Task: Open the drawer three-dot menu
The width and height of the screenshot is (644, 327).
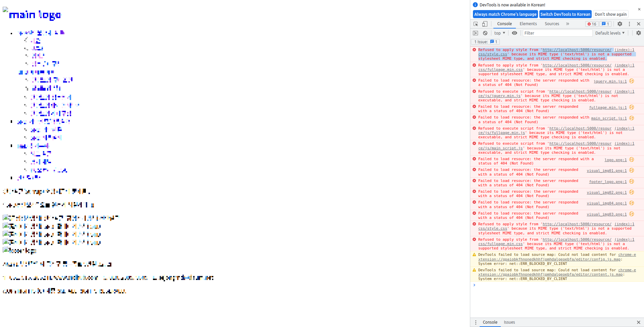Action: [476, 322]
